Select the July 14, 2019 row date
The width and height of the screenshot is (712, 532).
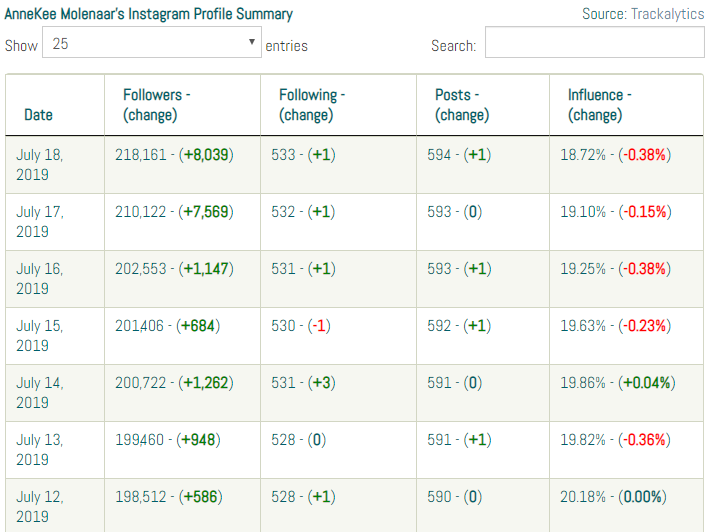tap(38, 392)
